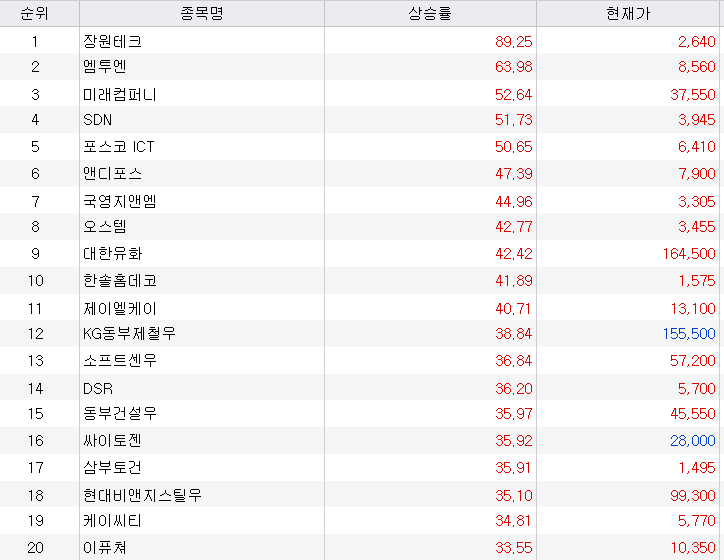Sort by the 상승률 column header
Screen dimensions: 724x560
coord(430,13)
